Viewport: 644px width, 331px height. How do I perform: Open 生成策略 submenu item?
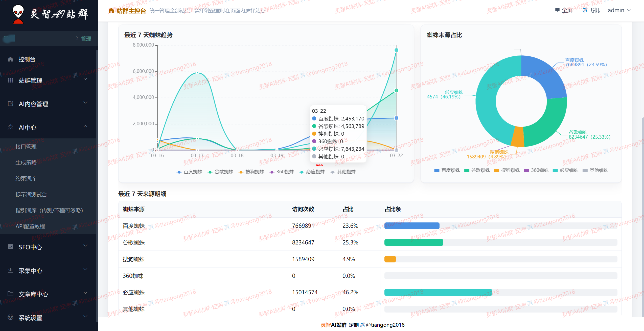(26, 162)
